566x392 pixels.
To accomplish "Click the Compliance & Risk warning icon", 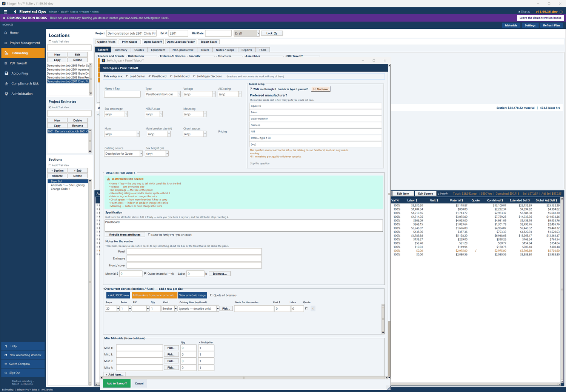I will coord(6,84).
